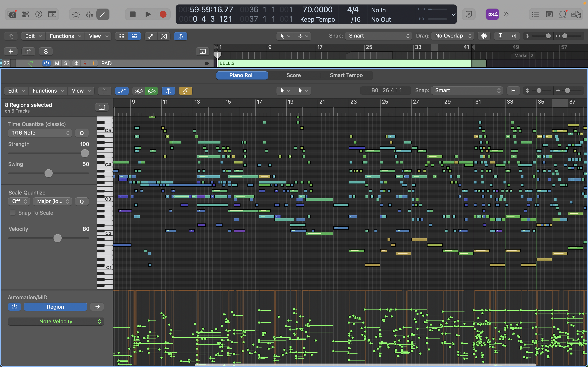Viewport: 588px width, 367px height.
Task: Click the Region automation button
Action: pos(55,307)
